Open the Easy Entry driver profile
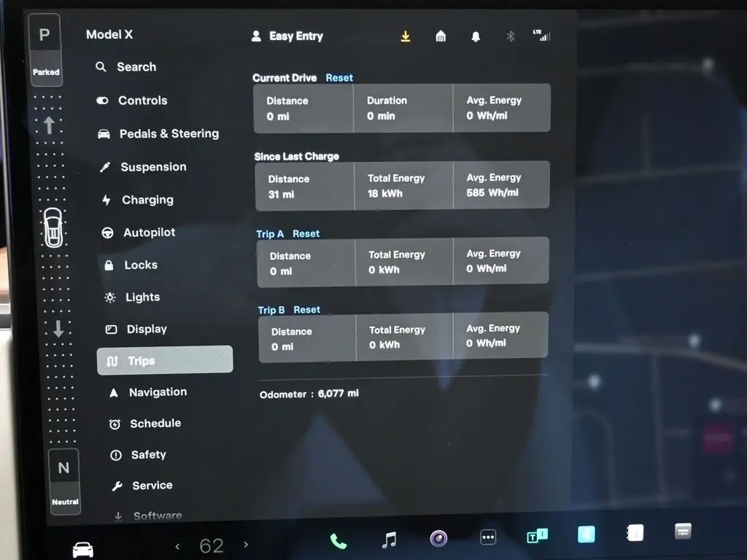The image size is (747, 560). pyautogui.click(x=287, y=36)
